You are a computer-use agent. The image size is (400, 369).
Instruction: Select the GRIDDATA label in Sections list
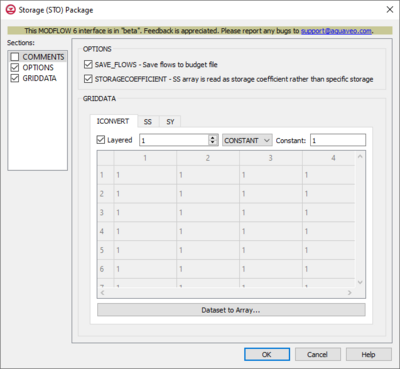coord(40,78)
